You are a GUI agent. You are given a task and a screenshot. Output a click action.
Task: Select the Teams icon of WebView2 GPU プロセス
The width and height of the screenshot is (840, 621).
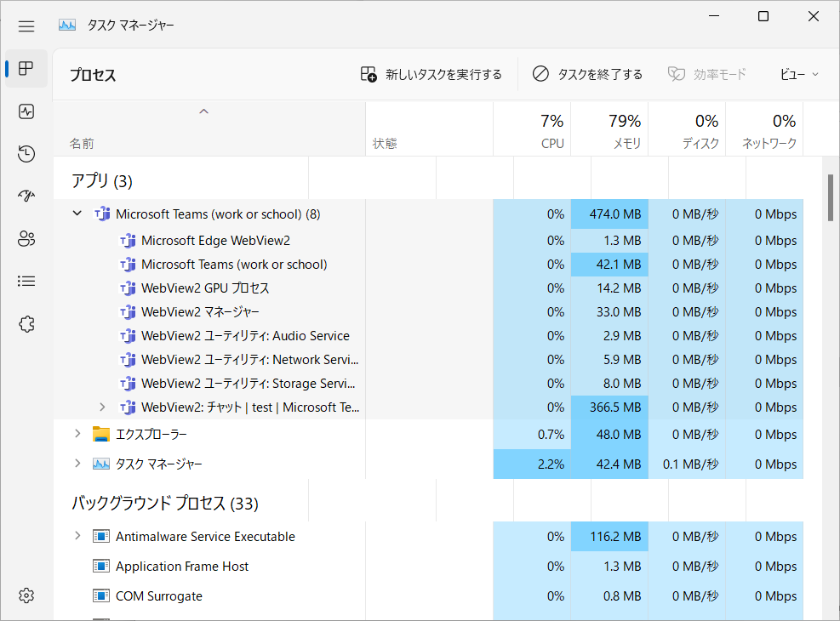128,288
